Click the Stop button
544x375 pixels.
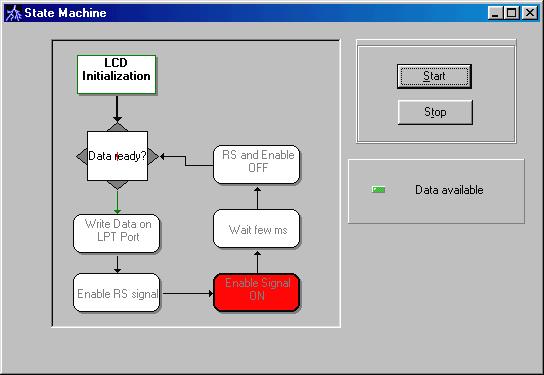click(435, 112)
